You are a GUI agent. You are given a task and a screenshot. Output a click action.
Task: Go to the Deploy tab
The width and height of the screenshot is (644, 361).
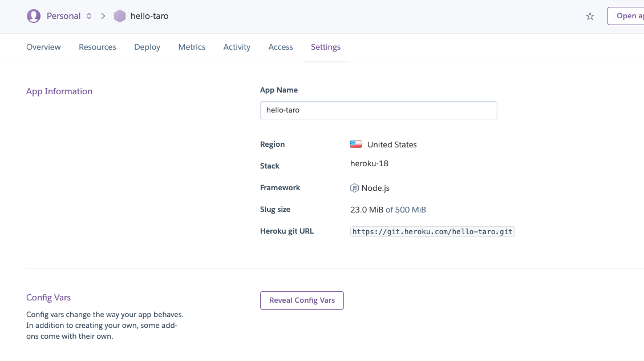coord(147,47)
